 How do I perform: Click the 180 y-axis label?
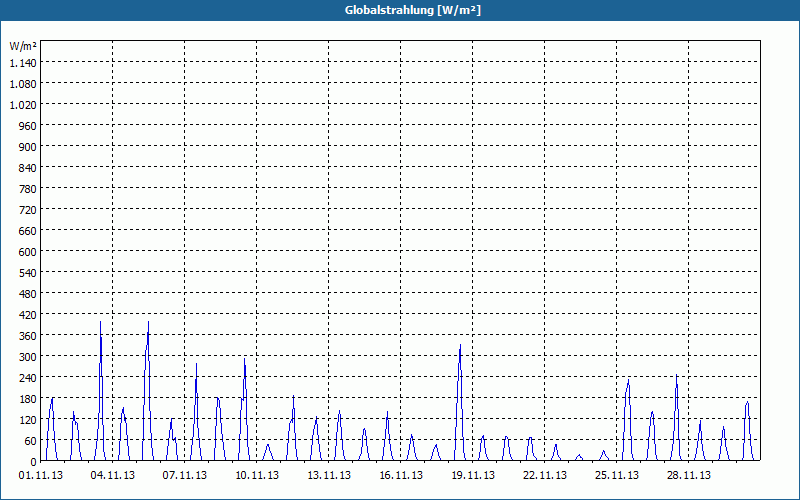28,399
